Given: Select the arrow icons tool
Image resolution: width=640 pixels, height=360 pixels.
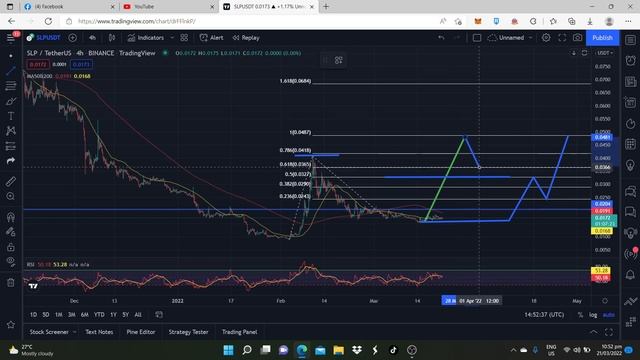Looking at the screenshot, I should point(11,161).
